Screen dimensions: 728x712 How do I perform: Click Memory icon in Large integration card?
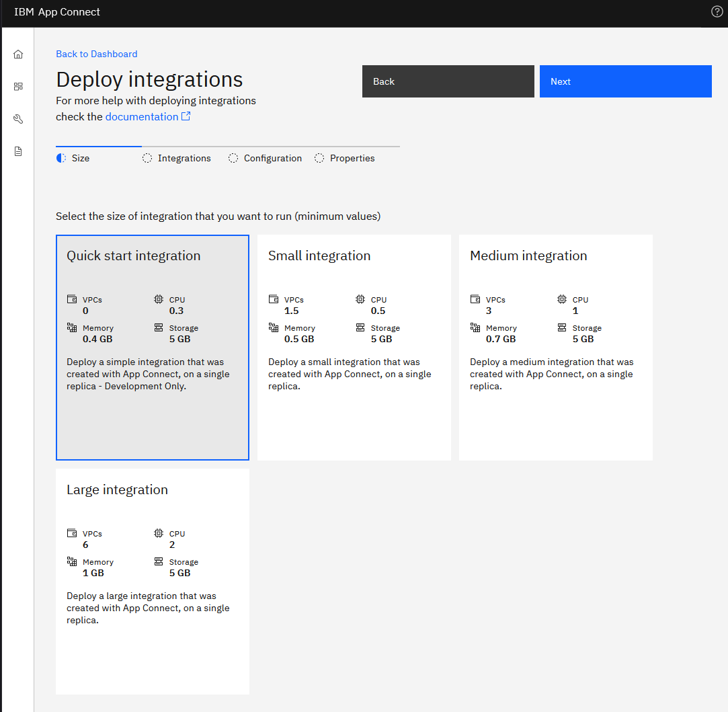pyautogui.click(x=72, y=561)
